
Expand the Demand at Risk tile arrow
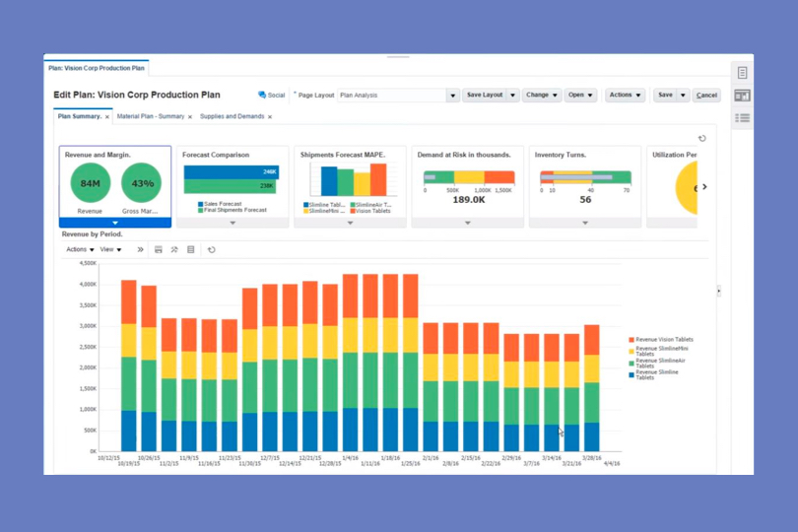(x=468, y=223)
